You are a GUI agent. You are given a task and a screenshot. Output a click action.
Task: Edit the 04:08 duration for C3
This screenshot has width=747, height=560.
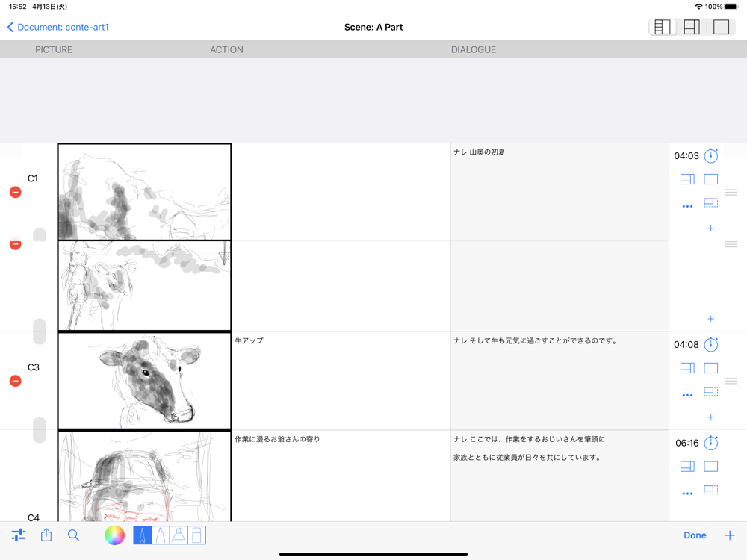coord(686,345)
